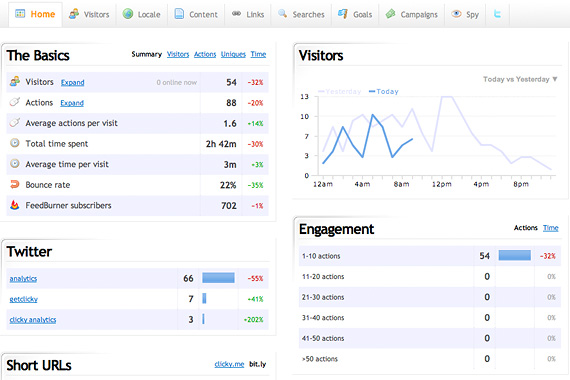Open the analytics Twitter search link

(23, 279)
